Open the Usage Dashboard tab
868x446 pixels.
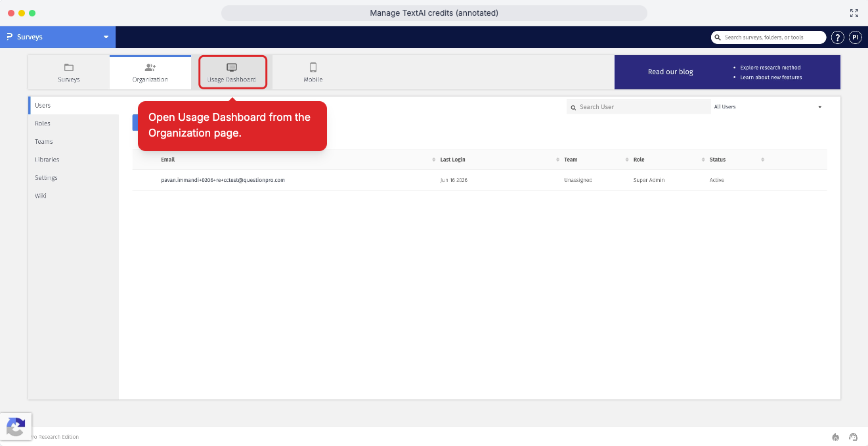tap(232, 72)
